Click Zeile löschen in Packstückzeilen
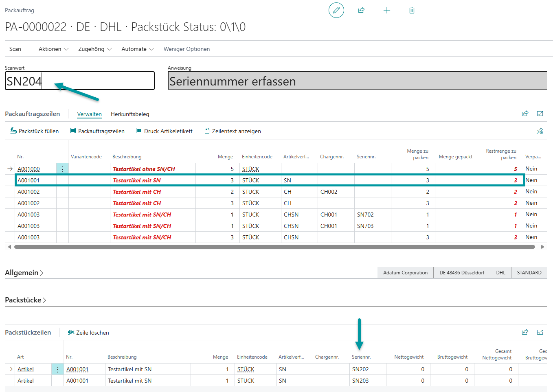This screenshot has height=392, width=553. click(88, 333)
